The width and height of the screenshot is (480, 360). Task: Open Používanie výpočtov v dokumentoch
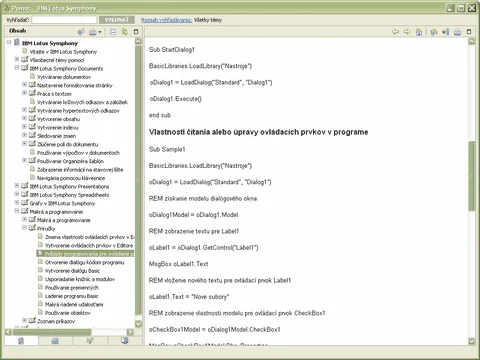pos(78,153)
